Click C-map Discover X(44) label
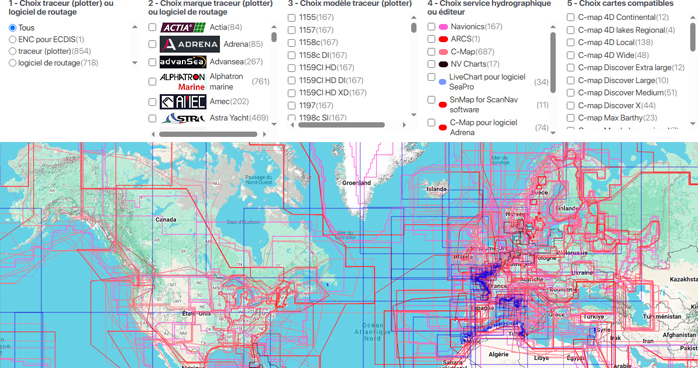Screen dimensions: 698x368 point(617,105)
